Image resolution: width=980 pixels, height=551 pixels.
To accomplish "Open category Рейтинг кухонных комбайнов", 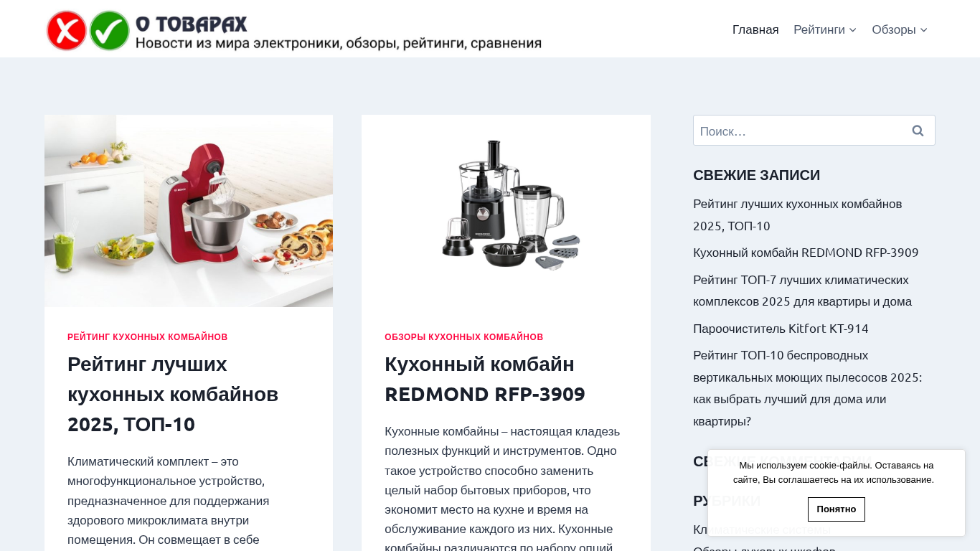I will pos(148,337).
